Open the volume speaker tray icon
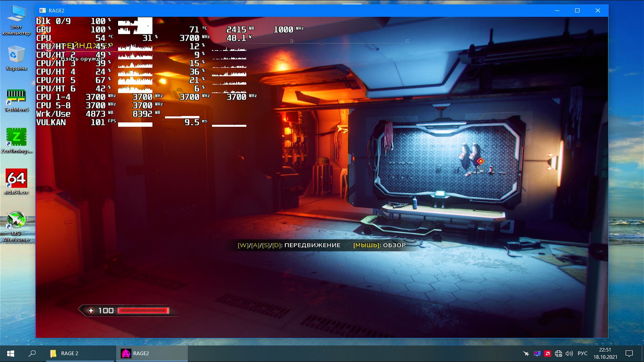This screenshot has height=362, width=644. [569, 353]
